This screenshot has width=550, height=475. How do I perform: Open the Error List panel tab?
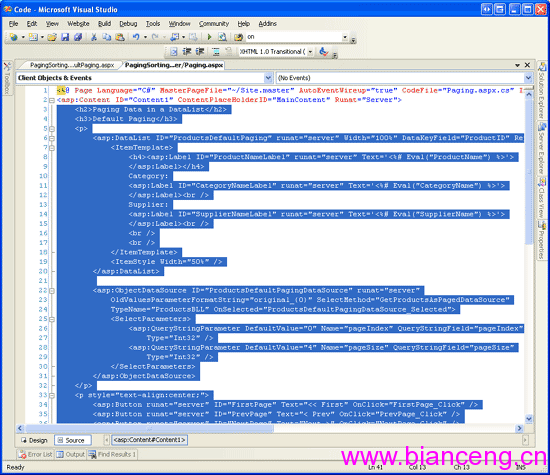35,454
